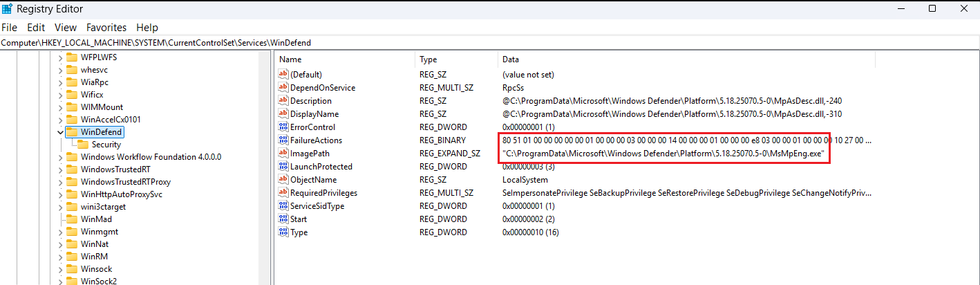Click the registry path address bar
980x285 pixels.
coord(484,43)
